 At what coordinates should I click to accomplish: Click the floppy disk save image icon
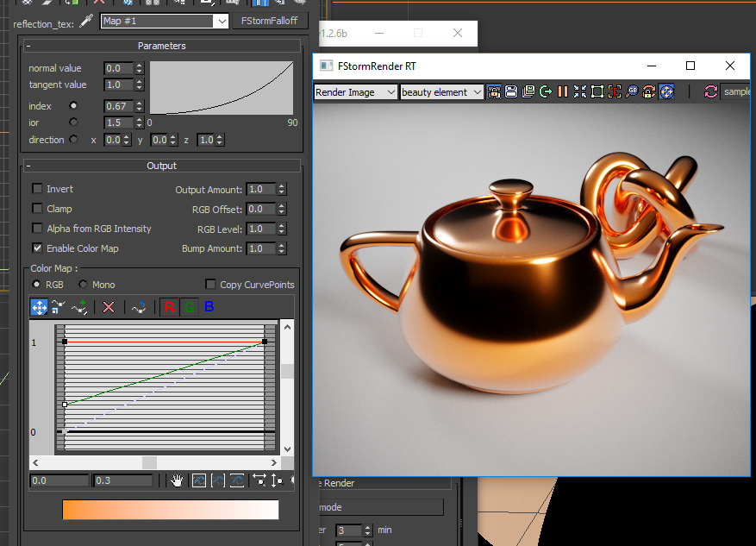pos(511,91)
